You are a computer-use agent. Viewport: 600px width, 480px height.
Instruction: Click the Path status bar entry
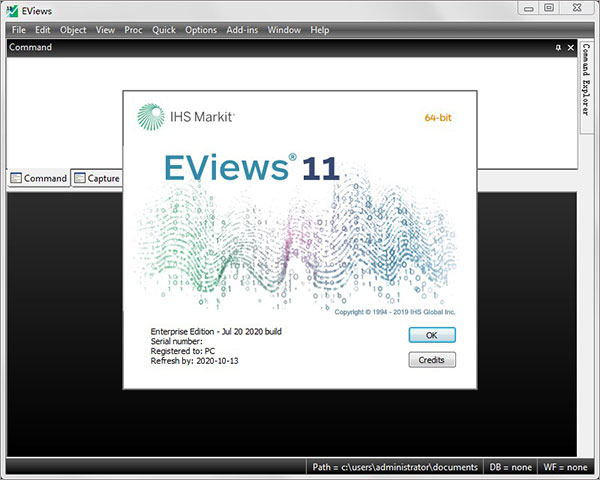coord(395,467)
